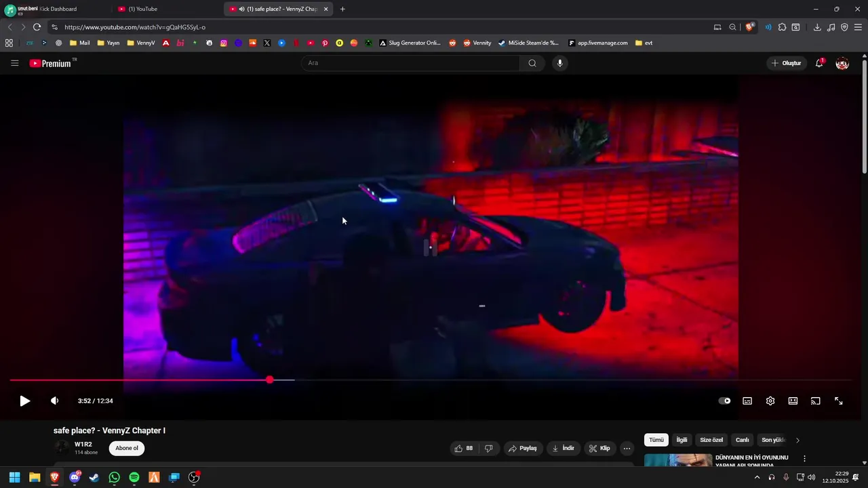Open YouTube notifications bell

(819, 63)
